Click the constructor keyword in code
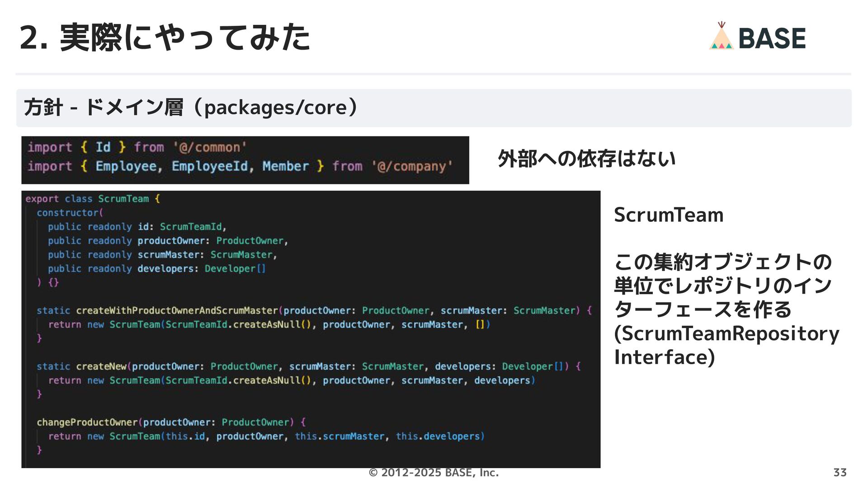The width and height of the screenshot is (868, 488). 69,213
